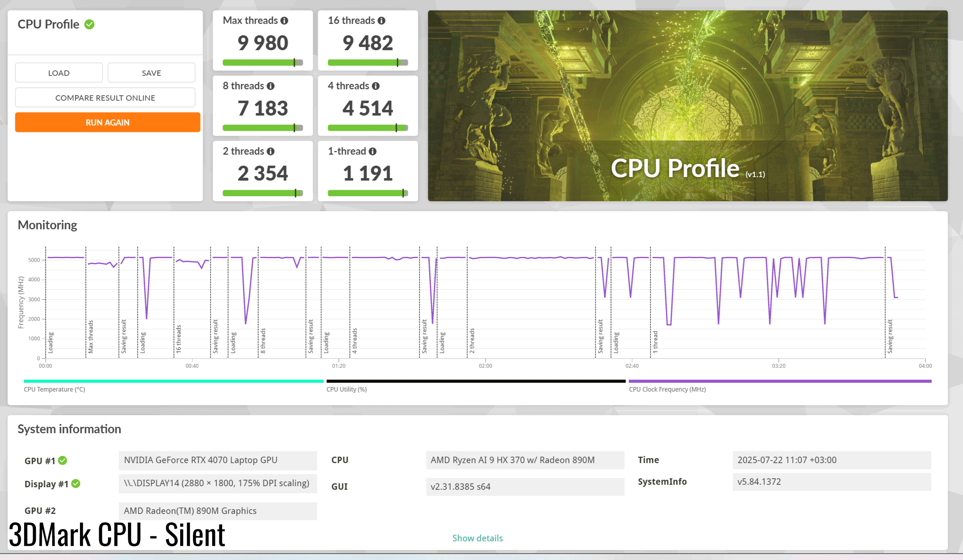Toggle CPU Utility graph legend
Image resolution: width=963 pixels, height=560 pixels.
click(x=476, y=385)
